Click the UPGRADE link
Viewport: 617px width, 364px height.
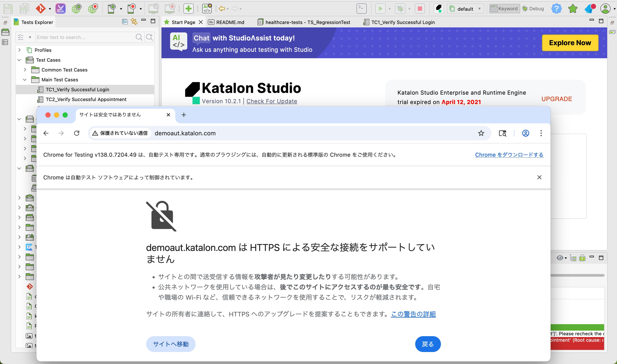557,99
